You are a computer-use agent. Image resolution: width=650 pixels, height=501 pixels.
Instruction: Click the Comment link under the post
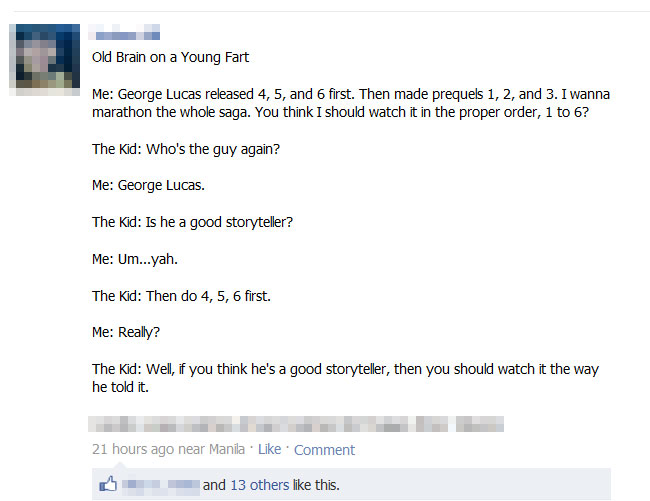[324, 450]
